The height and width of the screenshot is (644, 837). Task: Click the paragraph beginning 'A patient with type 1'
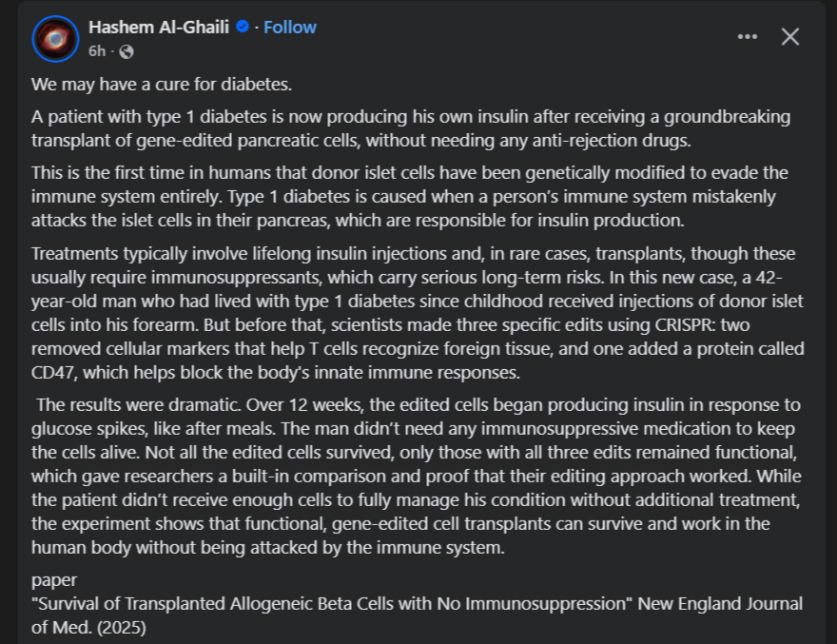coord(411,128)
